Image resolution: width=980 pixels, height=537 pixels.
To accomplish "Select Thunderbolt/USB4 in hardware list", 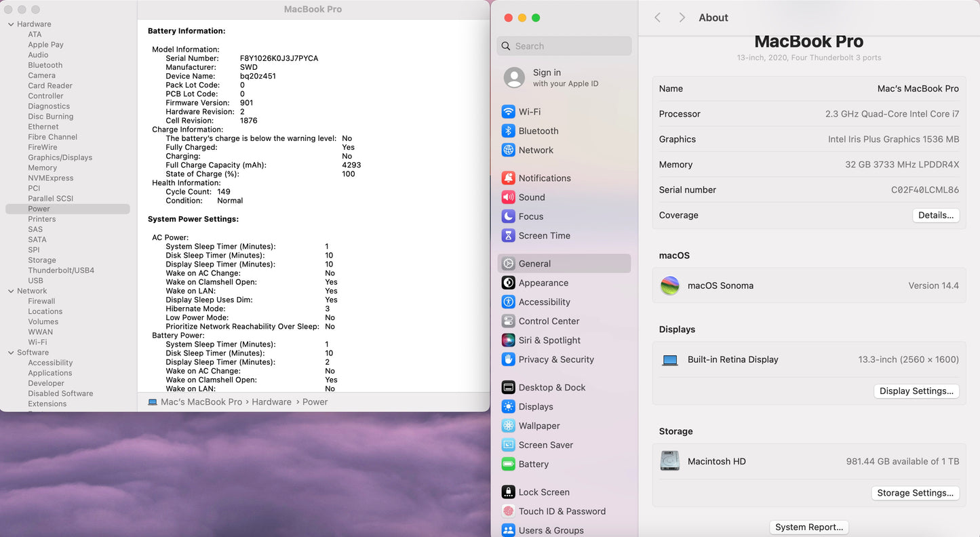I will pyautogui.click(x=61, y=271).
